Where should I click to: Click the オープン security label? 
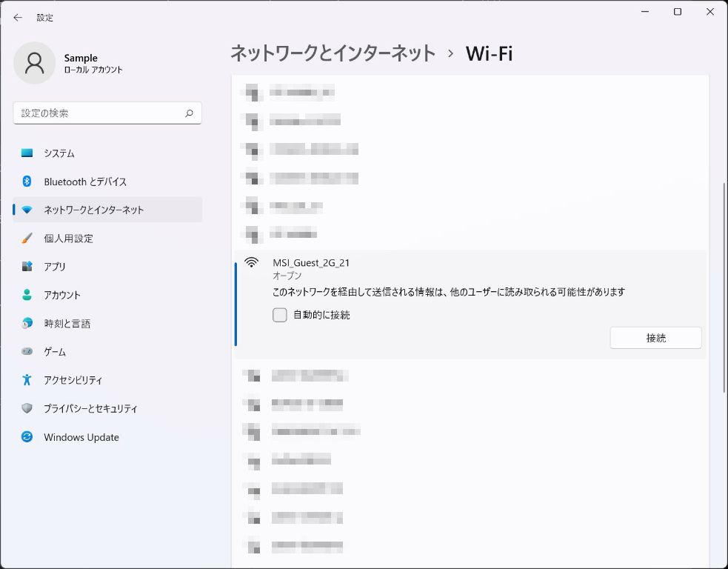point(287,276)
